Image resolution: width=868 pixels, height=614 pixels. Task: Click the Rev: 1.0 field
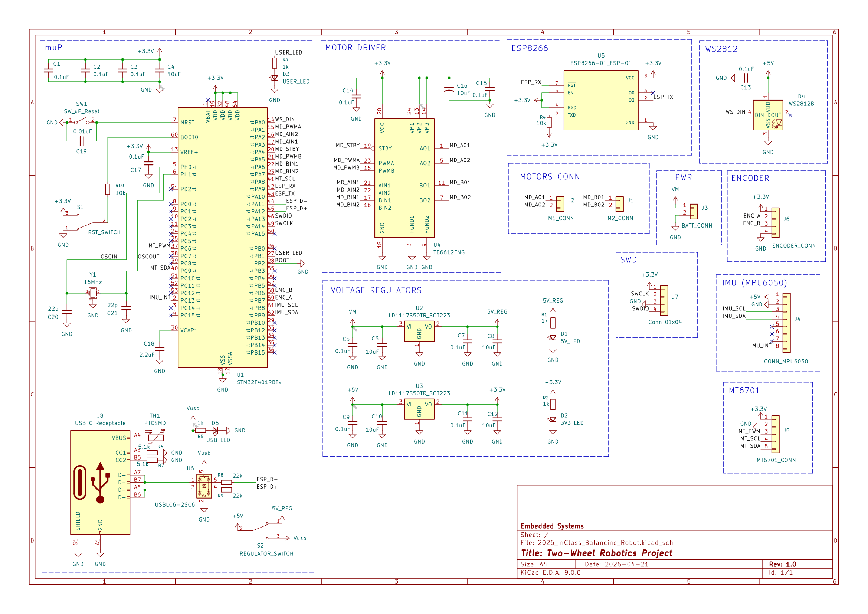point(782,564)
